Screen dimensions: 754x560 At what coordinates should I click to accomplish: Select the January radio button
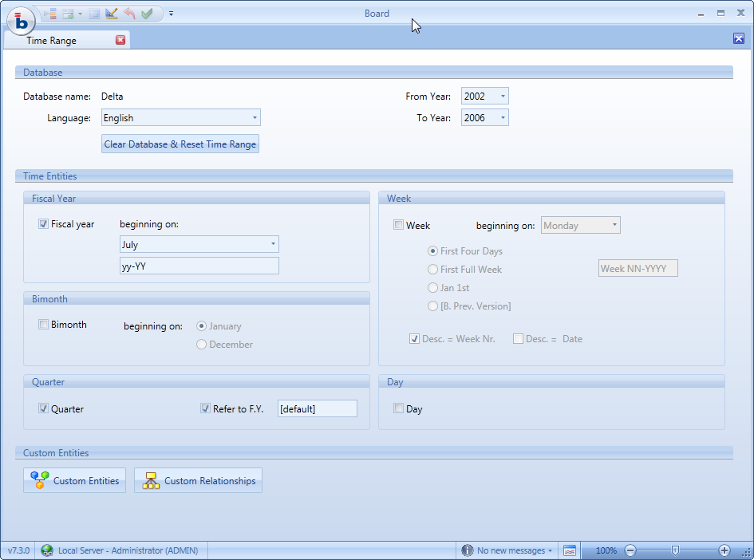point(202,326)
